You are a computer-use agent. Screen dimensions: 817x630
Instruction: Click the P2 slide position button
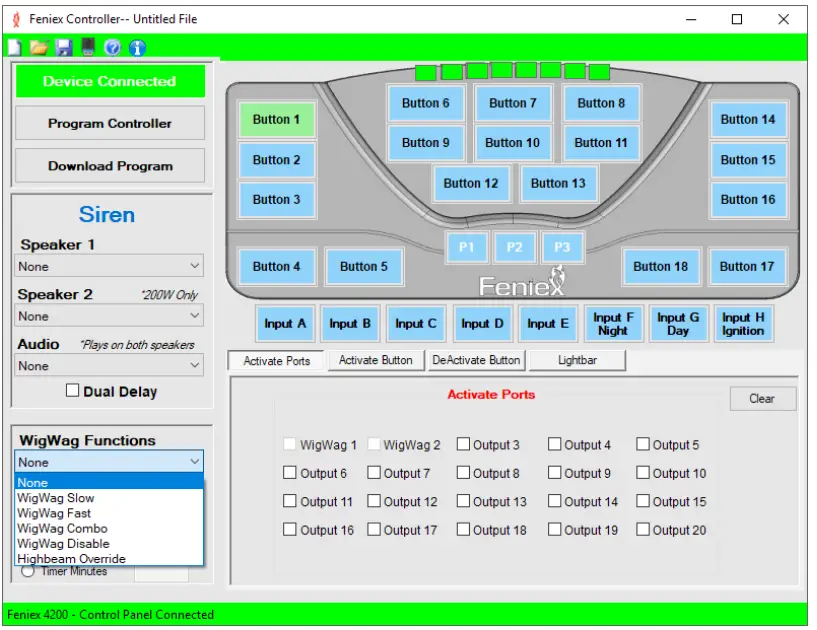tap(515, 247)
